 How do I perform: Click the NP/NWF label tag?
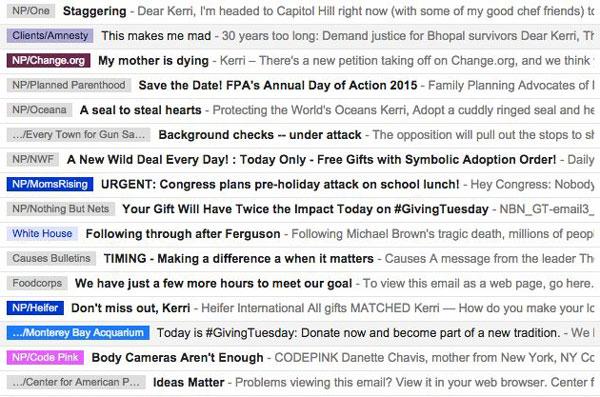33,159
